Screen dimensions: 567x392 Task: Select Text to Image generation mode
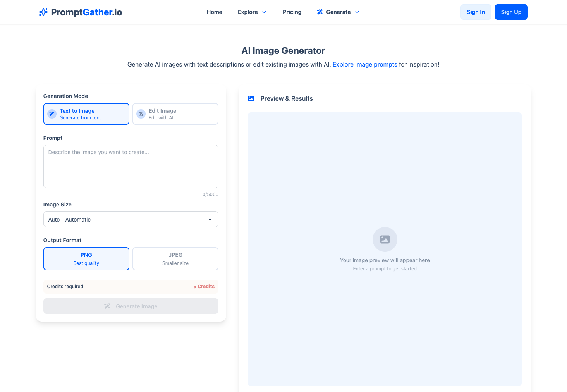pyautogui.click(x=86, y=114)
